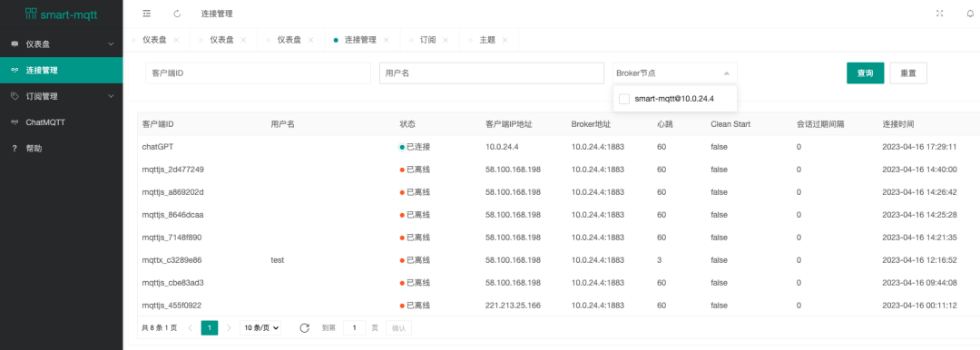Open the Broker节点 dropdown
The image size is (980, 350).
tap(674, 73)
